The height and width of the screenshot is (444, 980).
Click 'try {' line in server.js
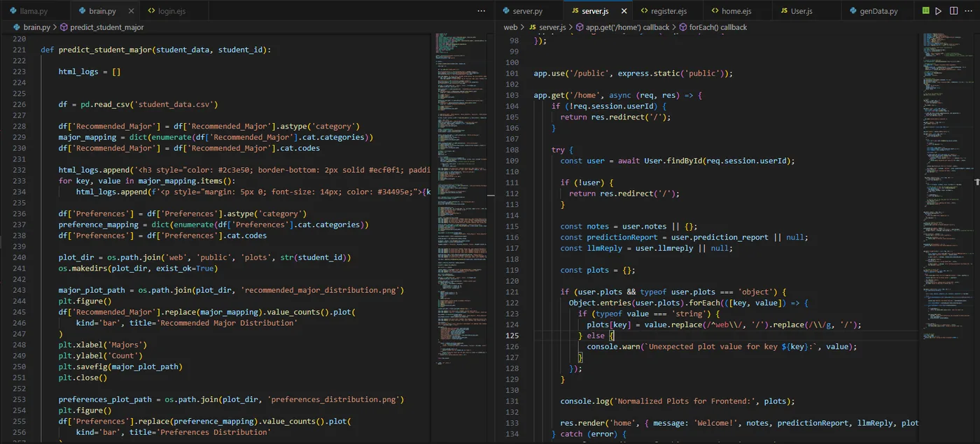click(562, 150)
